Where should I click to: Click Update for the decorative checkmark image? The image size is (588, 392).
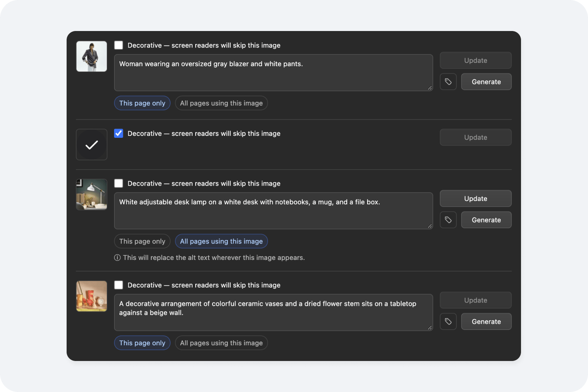coord(475,137)
